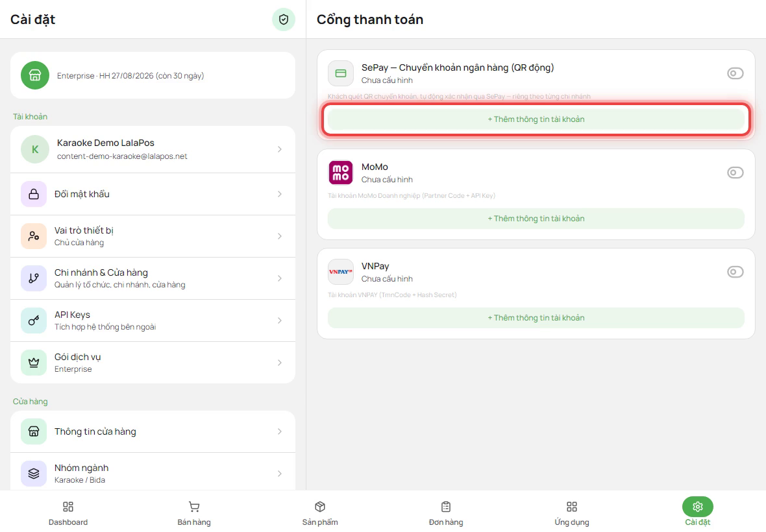Click the Chủ cửa hàng role text
The image size is (766, 532).
coord(79,243)
